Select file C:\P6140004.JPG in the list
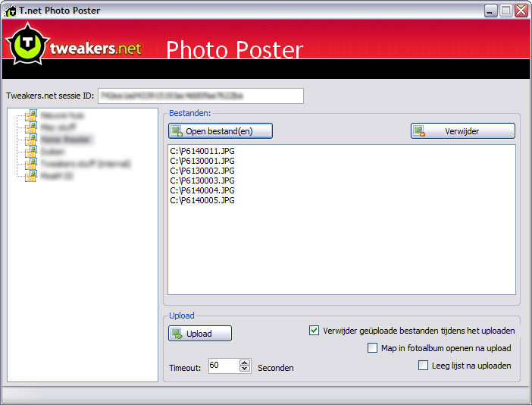The image size is (532, 405). pos(202,190)
